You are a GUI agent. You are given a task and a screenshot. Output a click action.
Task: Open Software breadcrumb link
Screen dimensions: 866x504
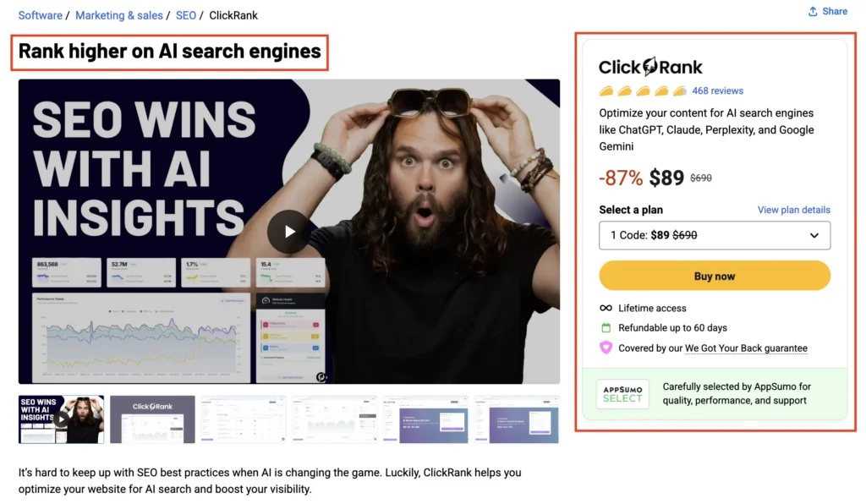41,15
